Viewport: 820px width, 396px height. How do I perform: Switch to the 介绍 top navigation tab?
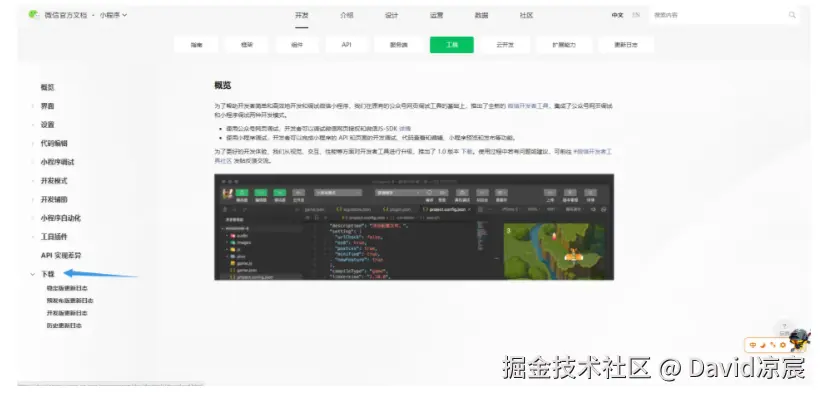pos(346,15)
